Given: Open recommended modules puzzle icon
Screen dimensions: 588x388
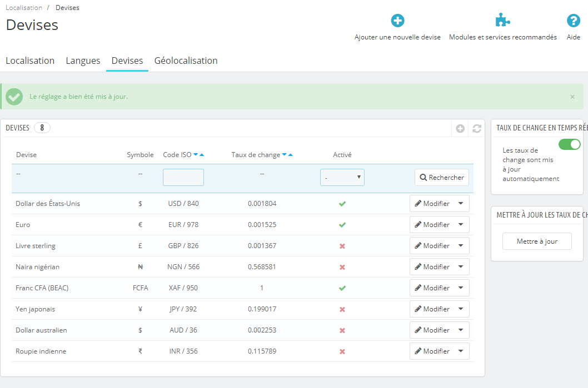Looking at the screenshot, I should tap(502, 21).
